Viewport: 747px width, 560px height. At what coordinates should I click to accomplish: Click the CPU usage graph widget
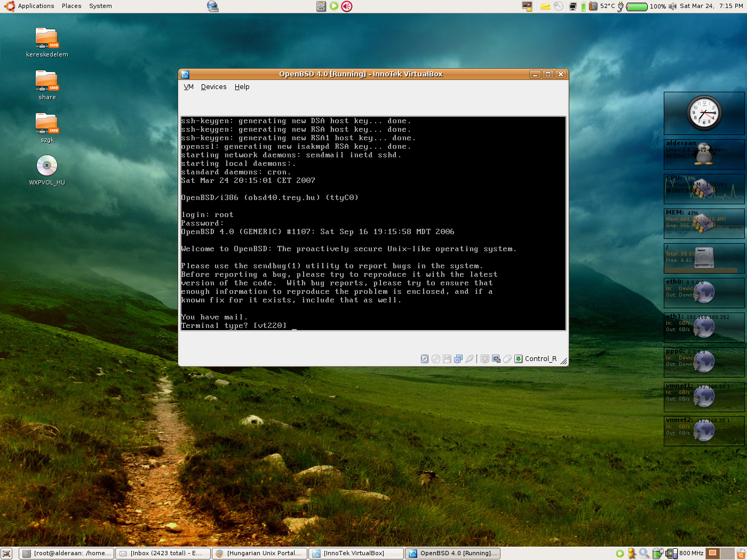[x=704, y=189]
